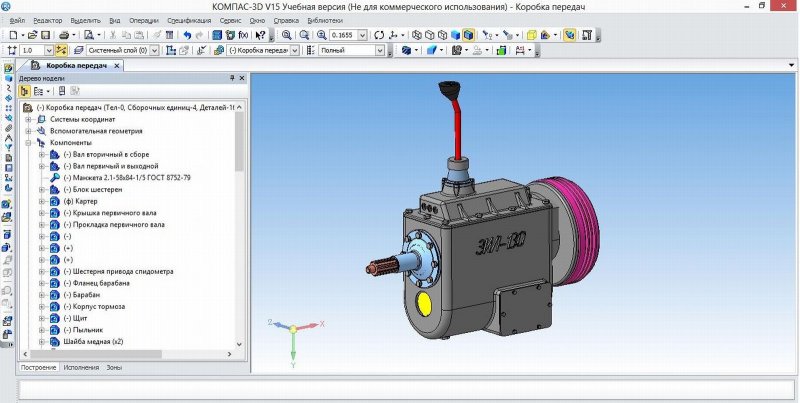
Task: Undo the last action with the blue arrow
Action: 187,35
